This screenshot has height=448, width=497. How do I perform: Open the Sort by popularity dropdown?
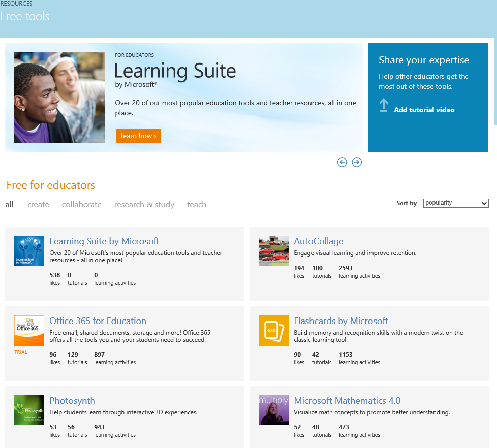[456, 203]
